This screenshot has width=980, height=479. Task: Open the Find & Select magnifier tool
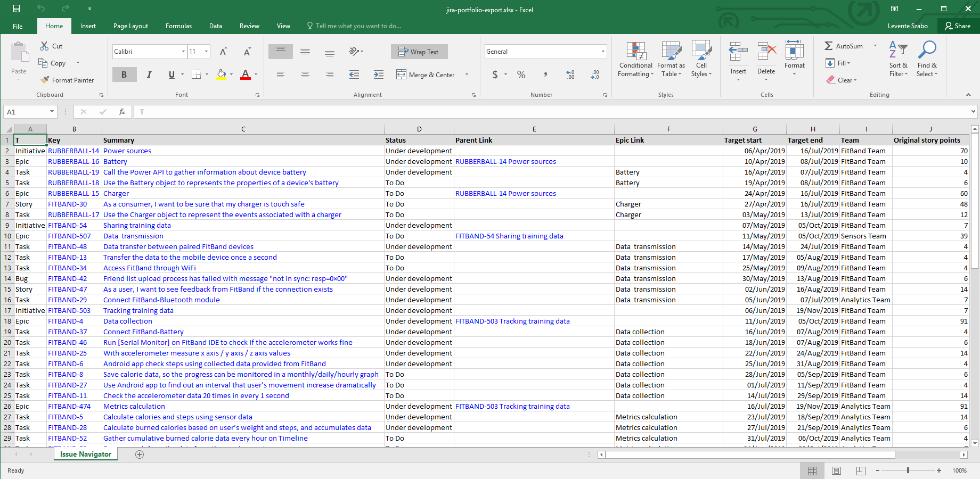click(927, 51)
